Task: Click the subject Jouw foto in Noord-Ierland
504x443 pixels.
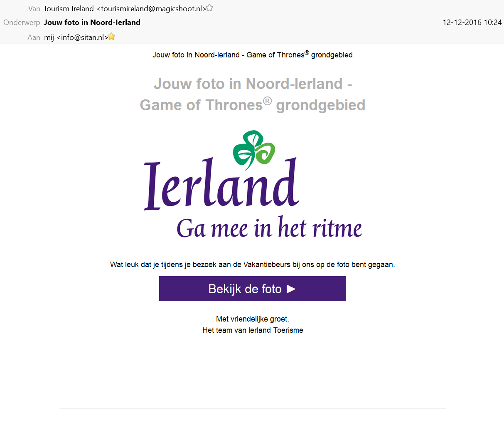Action: click(x=92, y=22)
